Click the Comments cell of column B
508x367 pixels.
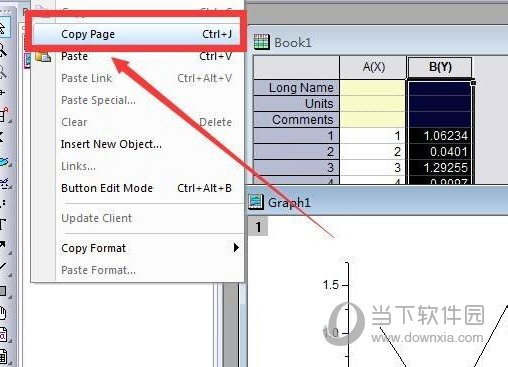pyautogui.click(x=440, y=120)
